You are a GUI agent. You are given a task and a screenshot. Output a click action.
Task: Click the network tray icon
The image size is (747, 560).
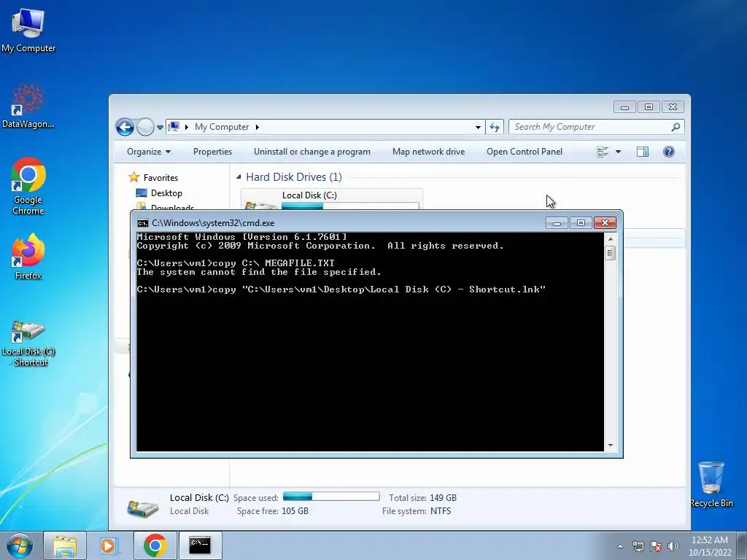point(638,546)
